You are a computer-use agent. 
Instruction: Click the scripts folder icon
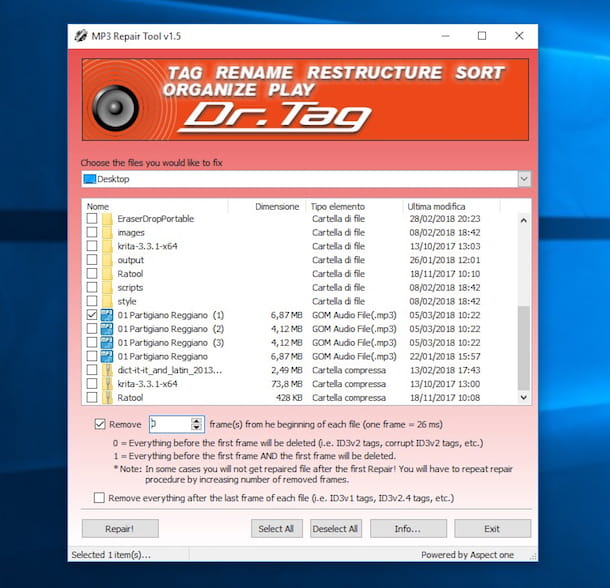coord(107,288)
